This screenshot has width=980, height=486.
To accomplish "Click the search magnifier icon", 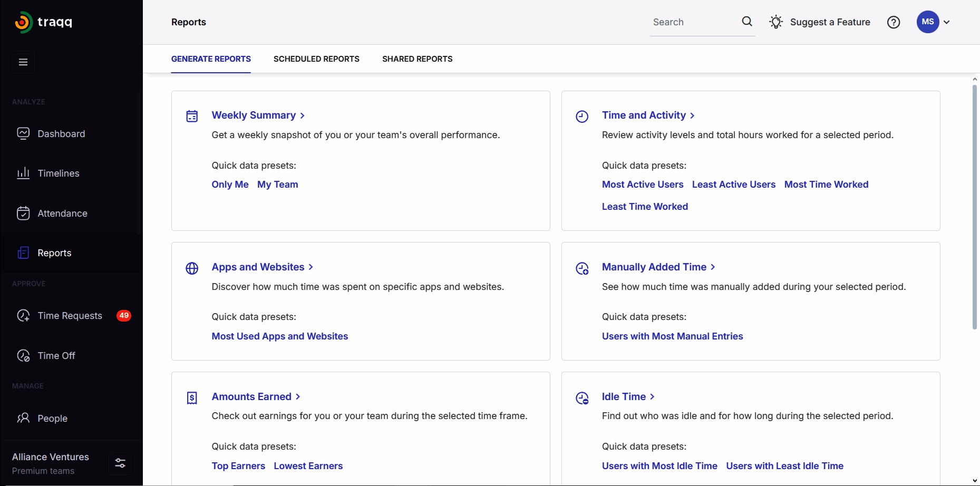I will [746, 22].
